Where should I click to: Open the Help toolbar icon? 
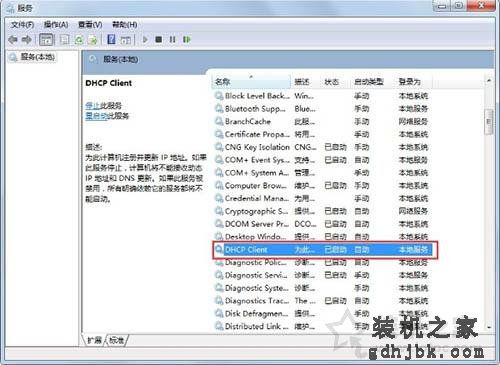point(111,39)
